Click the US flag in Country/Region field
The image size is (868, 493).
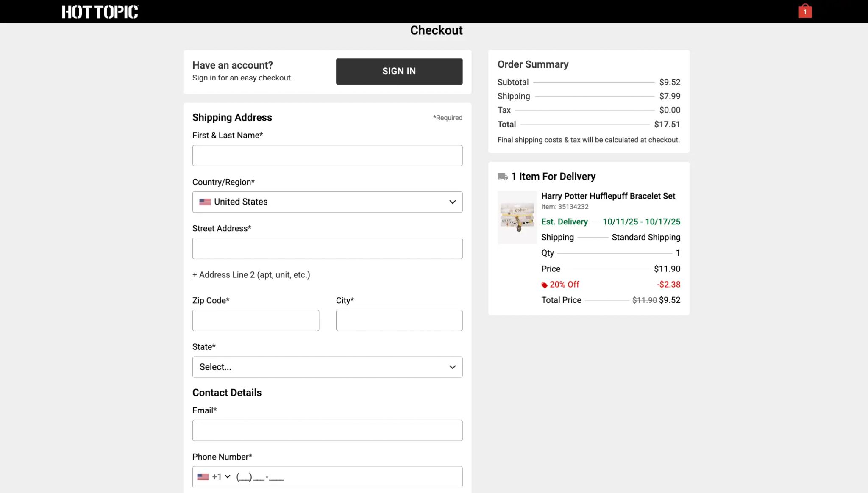(205, 202)
